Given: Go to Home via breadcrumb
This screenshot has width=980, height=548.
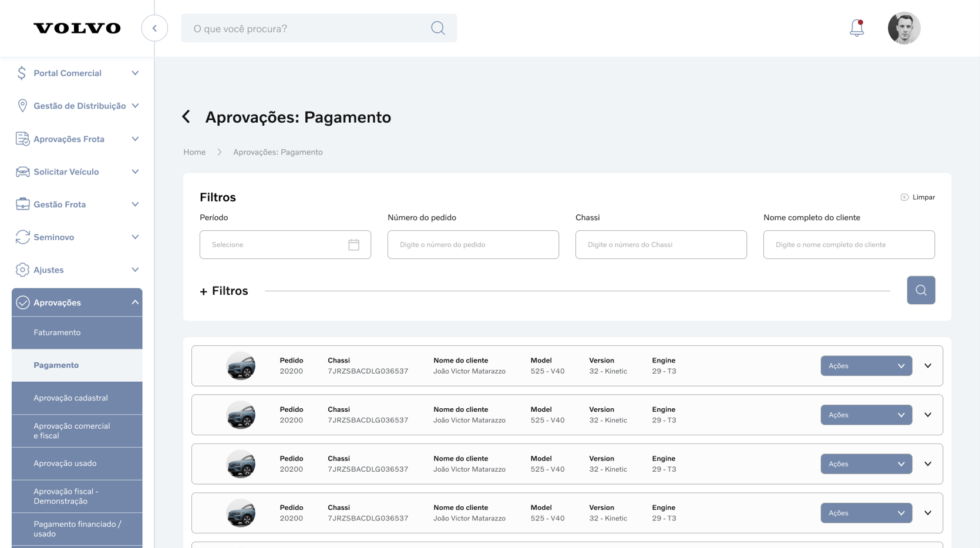Looking at the screenshot, I should coord(194,152).
